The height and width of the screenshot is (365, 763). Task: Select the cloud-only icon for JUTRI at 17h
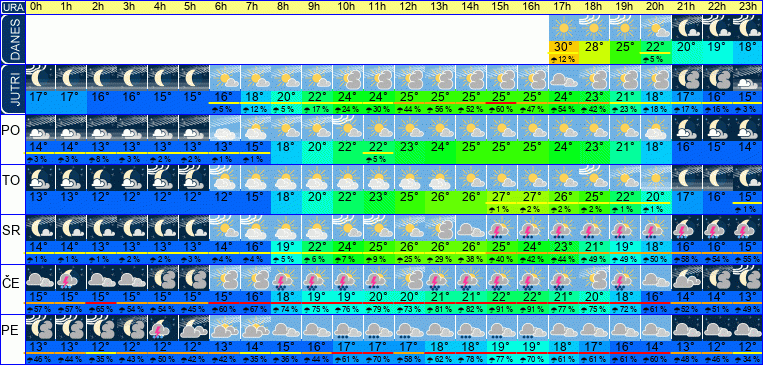click(563, 77)
